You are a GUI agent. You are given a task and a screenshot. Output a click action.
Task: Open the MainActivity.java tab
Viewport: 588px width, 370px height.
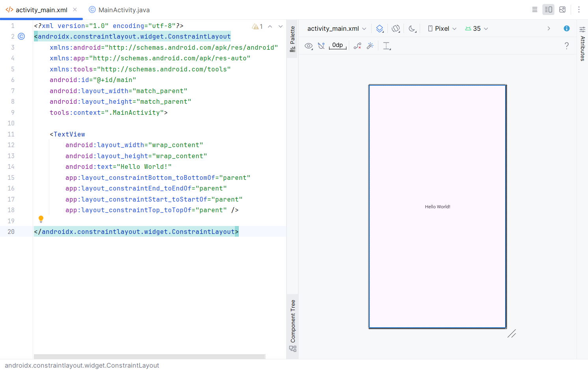(119, 10)
